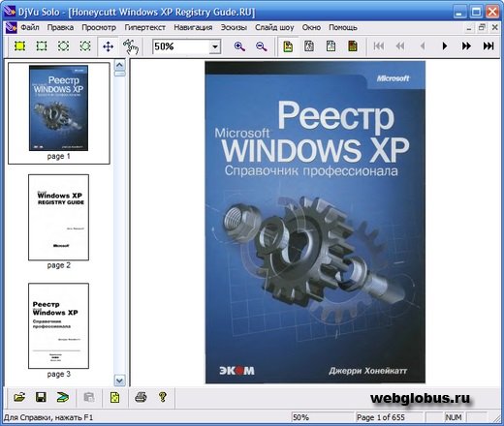Open the Эскизы menu
This screenshot has height=426, width=504.
coord(234,27)
